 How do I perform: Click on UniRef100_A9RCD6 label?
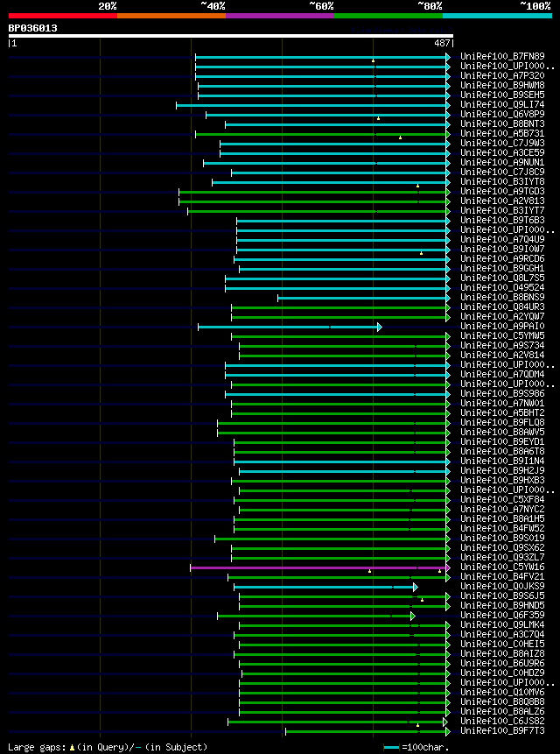502,258
